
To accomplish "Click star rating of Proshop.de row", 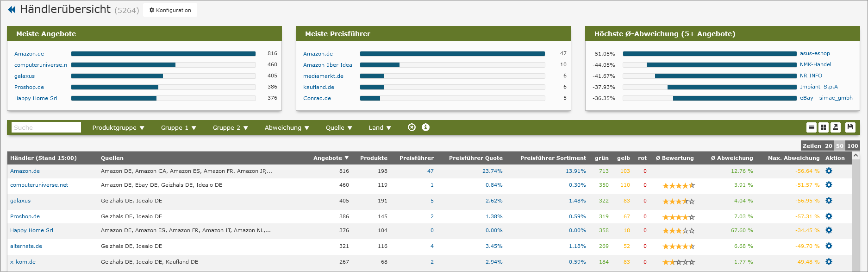I will point(679,217).
